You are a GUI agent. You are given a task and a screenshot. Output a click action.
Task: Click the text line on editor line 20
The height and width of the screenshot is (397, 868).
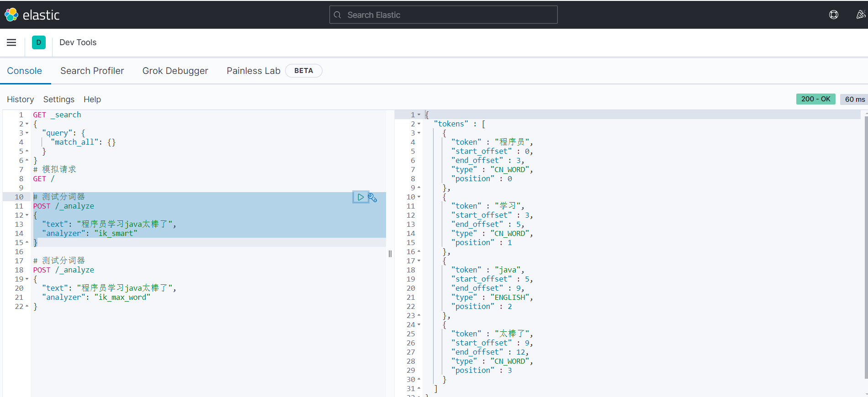pos(109,288)
